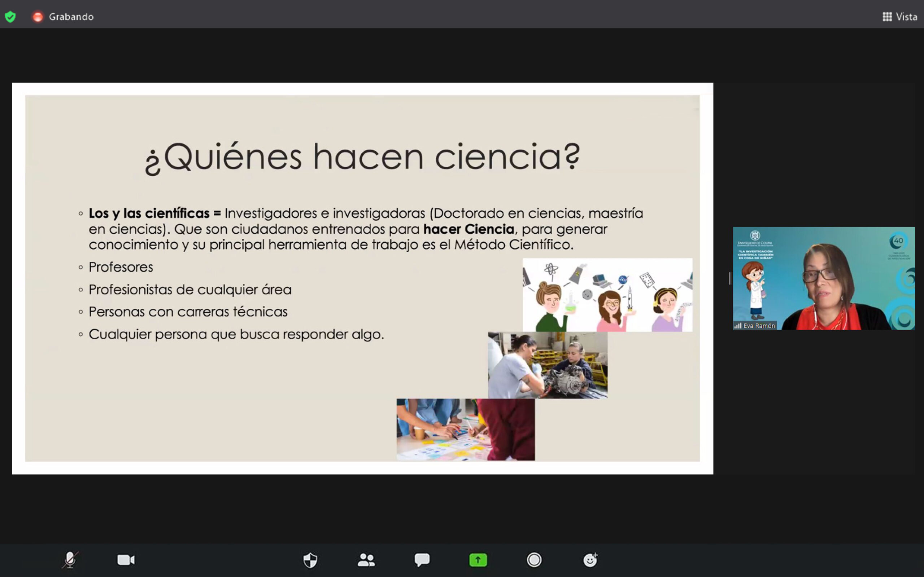
Task: Click the cartoon women scientists image
Action: pyautogui.click(x=607, y=295)
